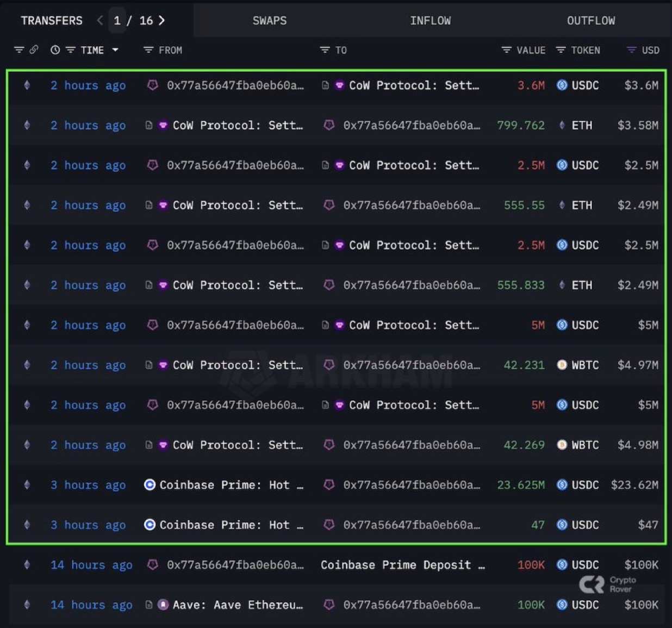Open CoW Protocol sender in 799.762 ETH row
Image resolution: width=672 pixels, height=628 pixels.
(237, 126)
